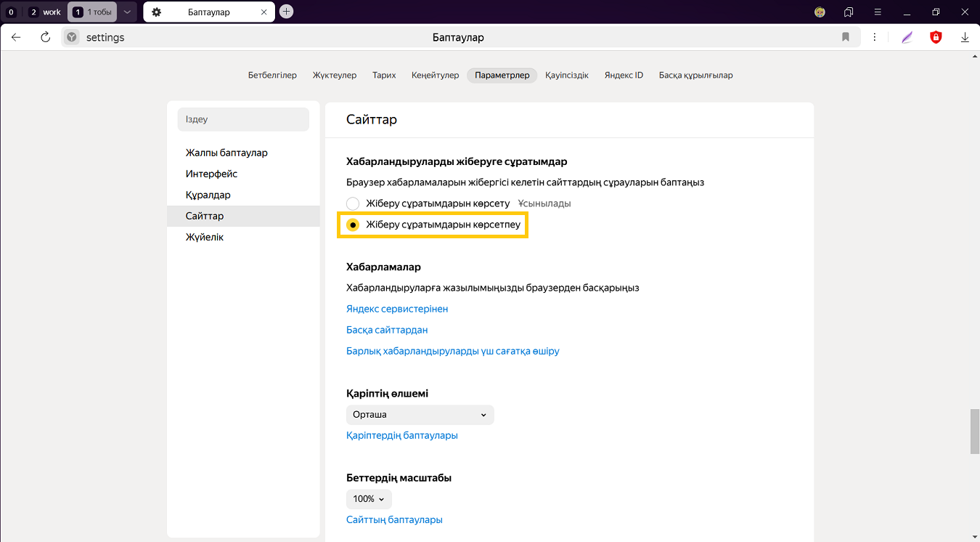Click the 'Іздеу' settings search field
The height and width of the screenshot is (542, 980).
[x=243, y=119]
